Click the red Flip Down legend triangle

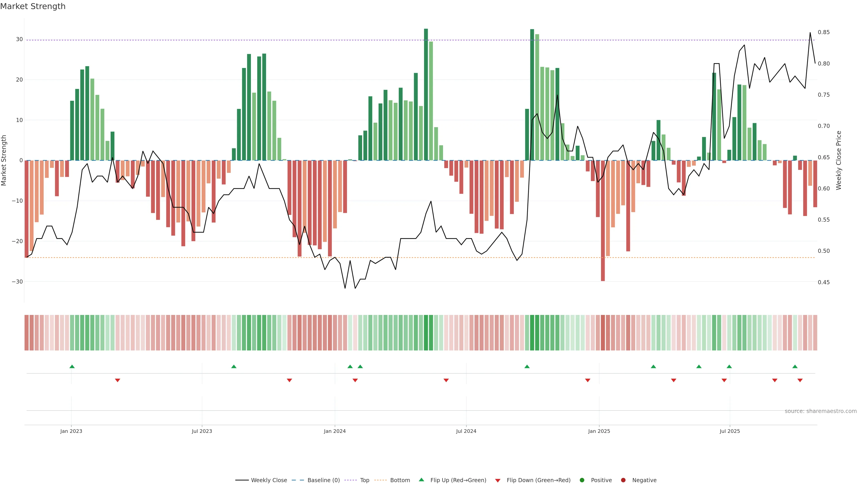click(498, 481)
